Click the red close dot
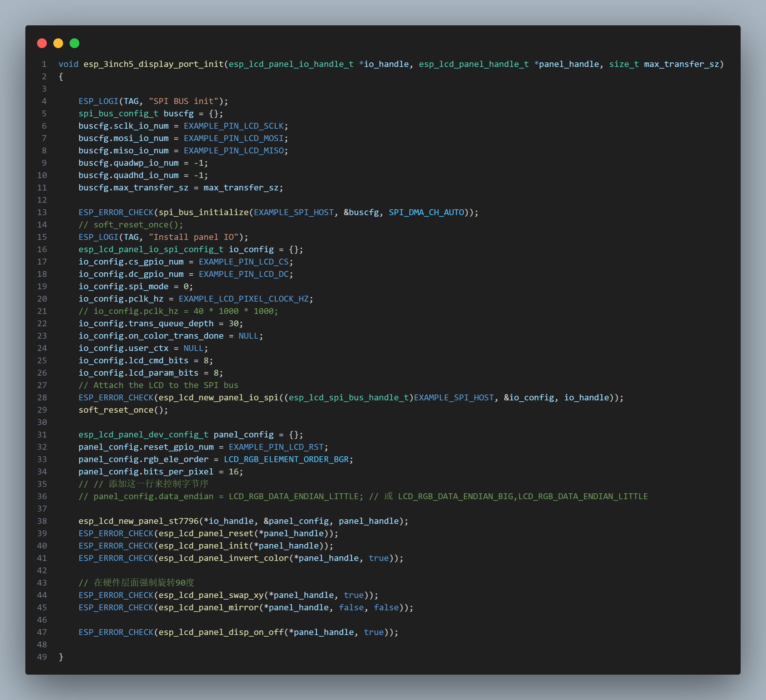Image resolution: width=766 pixels, height=700 pixels. 42,43
